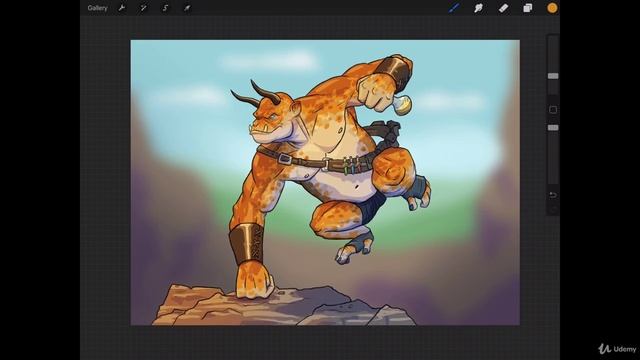Select the Eraser tool
640x360 pixels.
(x=503, y=8)
